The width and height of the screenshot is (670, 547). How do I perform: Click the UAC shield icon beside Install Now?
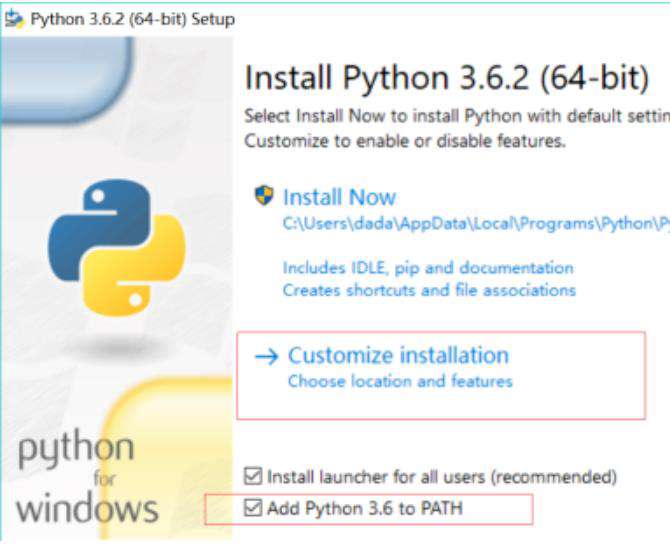(264, 196)
